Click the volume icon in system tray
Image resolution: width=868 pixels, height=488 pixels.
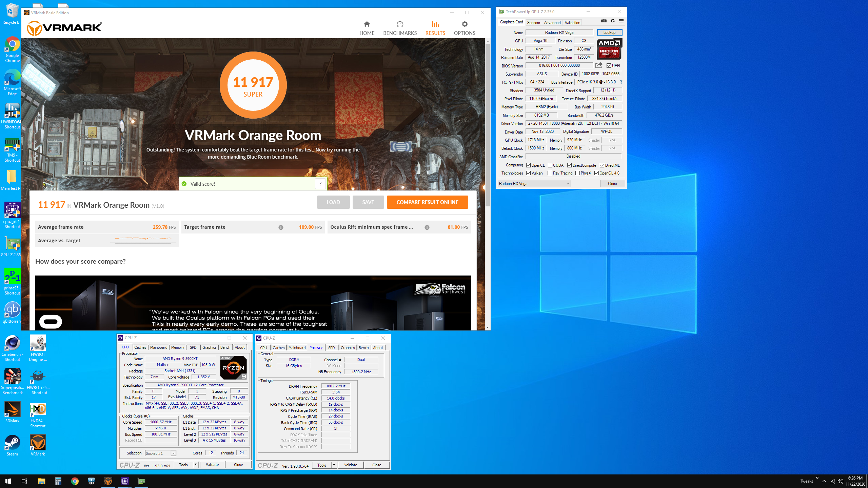click(841, 481)
